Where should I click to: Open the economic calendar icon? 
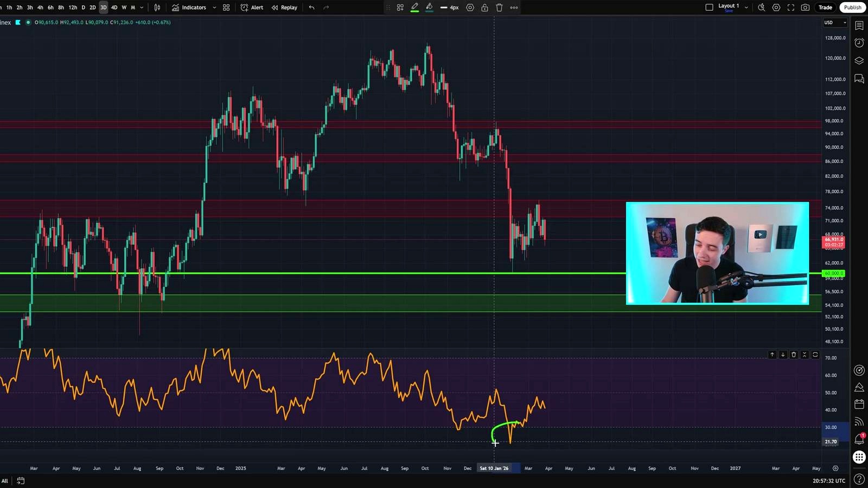pyautogui.click(x=859, y=404)
